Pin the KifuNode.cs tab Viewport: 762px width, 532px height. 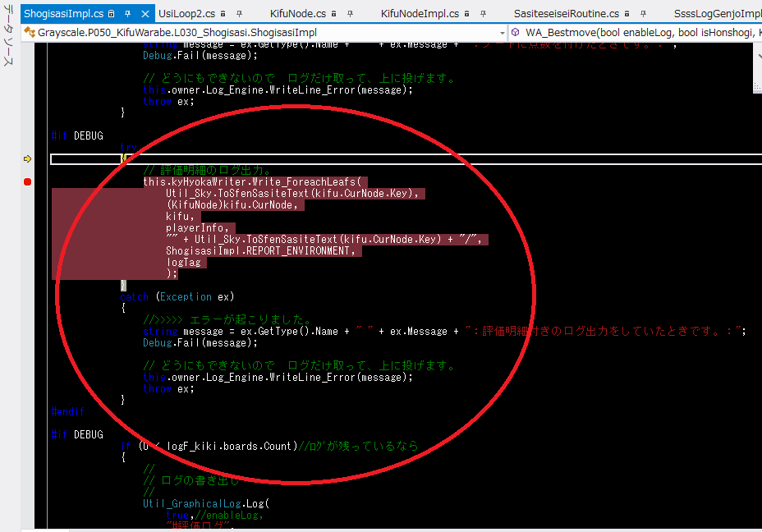point(350,14)
